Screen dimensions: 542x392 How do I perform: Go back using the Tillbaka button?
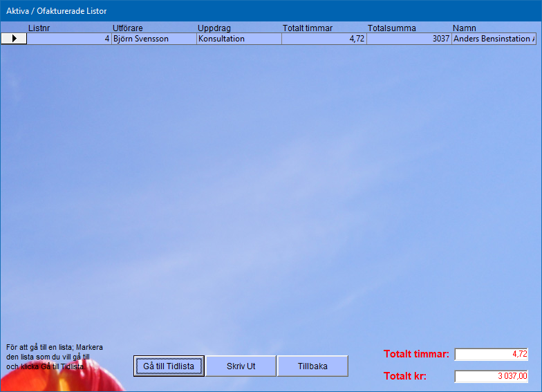(x=312, y=366)
